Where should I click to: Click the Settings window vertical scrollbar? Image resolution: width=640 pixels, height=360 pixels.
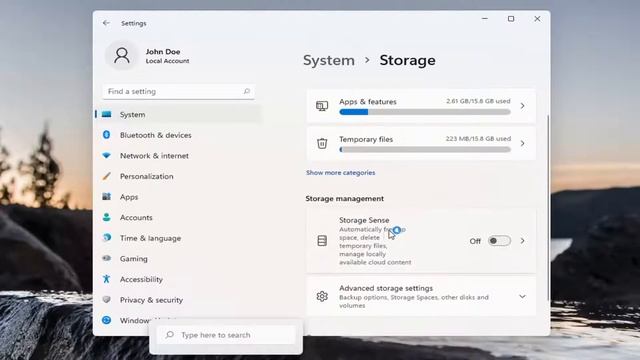click(x=548, y=207)
